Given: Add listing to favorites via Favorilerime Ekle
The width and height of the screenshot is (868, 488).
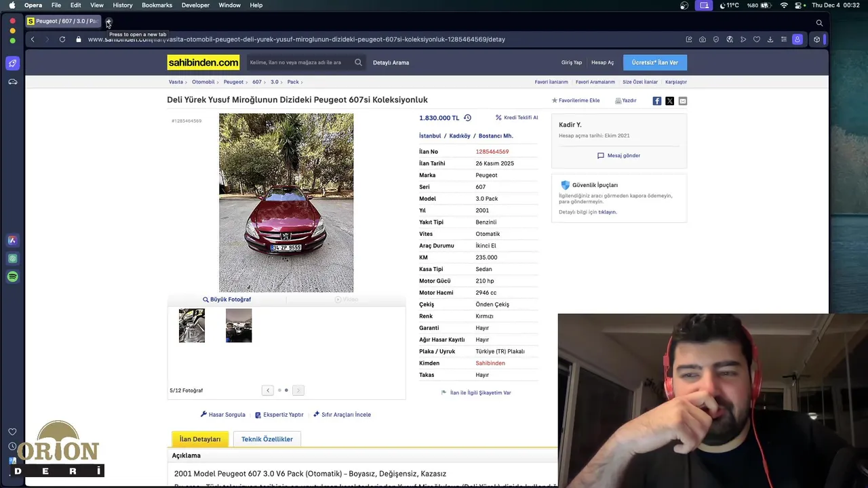Looking at the screenshot, I should pos(576,100).
